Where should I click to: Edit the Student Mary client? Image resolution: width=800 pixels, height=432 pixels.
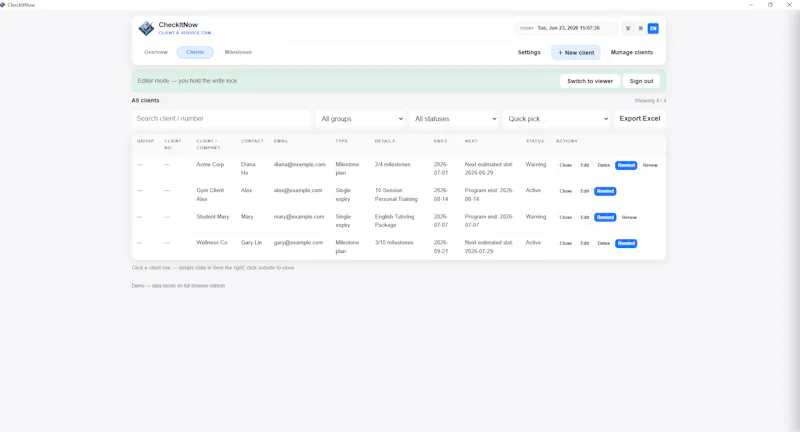click(x=585, y=217)
